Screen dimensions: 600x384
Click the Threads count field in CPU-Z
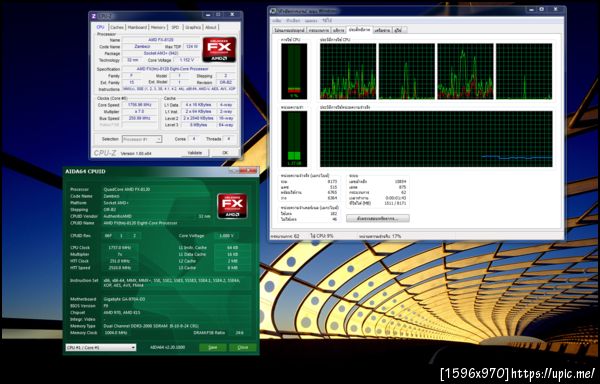click(x=228, y=139)
